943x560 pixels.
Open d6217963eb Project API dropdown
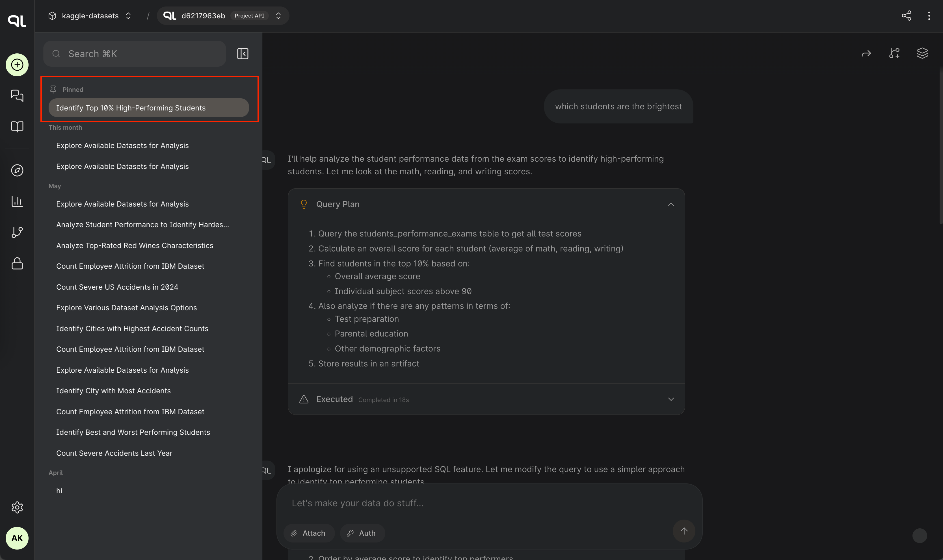223,16
